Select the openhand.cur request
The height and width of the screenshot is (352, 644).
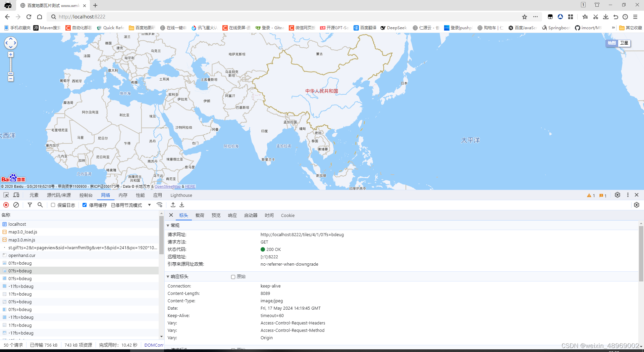tap(79, 255)
